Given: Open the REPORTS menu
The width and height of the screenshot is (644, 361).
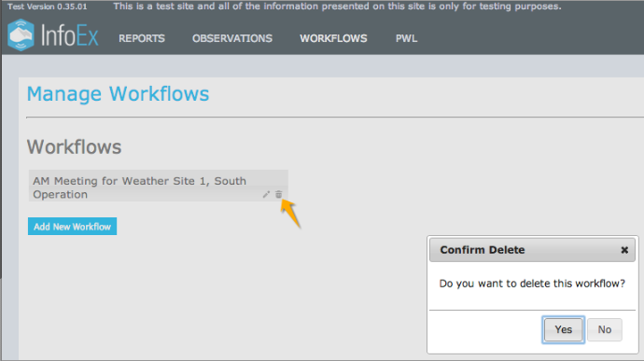Looking at the screenshot, I should pyautogui.click(x=142, y=38).
